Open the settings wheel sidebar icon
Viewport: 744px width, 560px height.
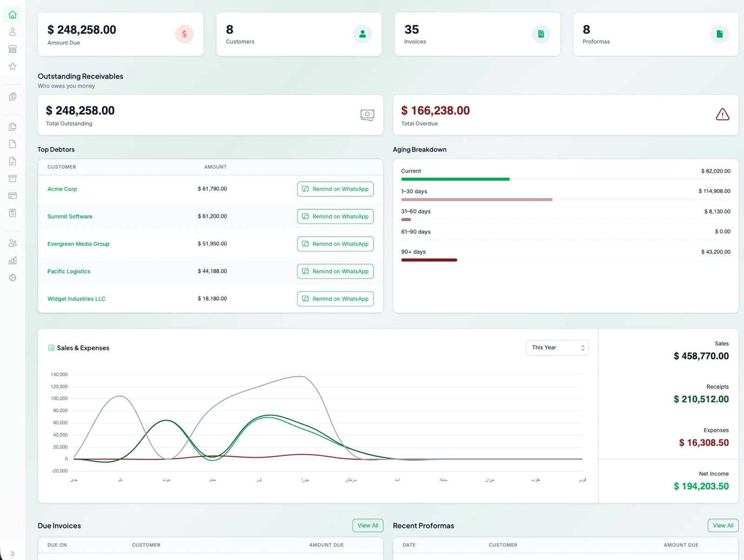[x=13, y=277]
